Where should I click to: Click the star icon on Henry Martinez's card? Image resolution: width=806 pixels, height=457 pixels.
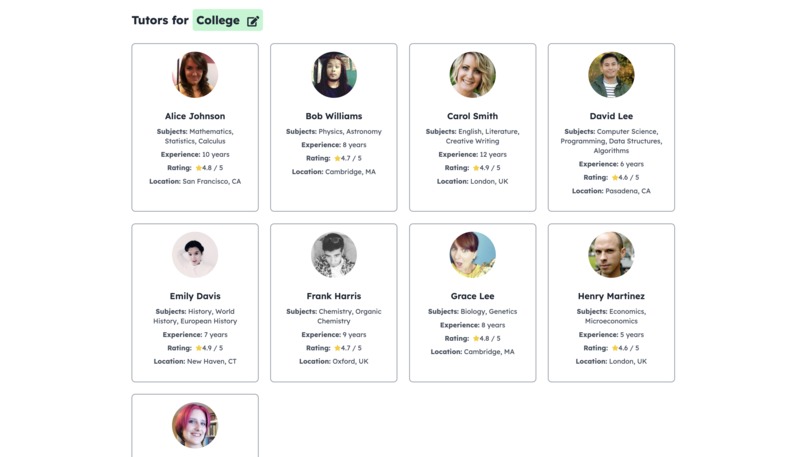coord(615,348)
